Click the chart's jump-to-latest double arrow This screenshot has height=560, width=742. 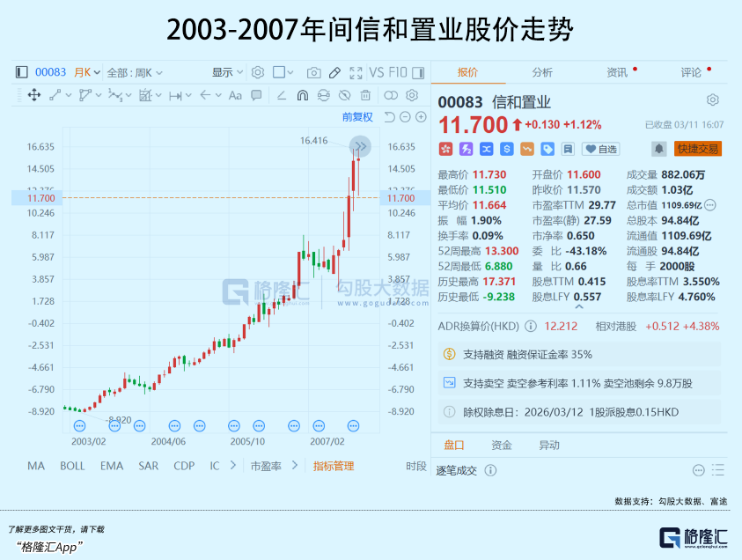click(x=360, y=146)
